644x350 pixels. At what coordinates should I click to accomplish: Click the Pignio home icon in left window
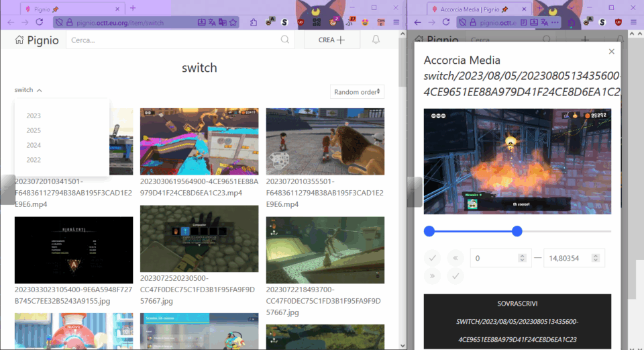tap(20, 40)
